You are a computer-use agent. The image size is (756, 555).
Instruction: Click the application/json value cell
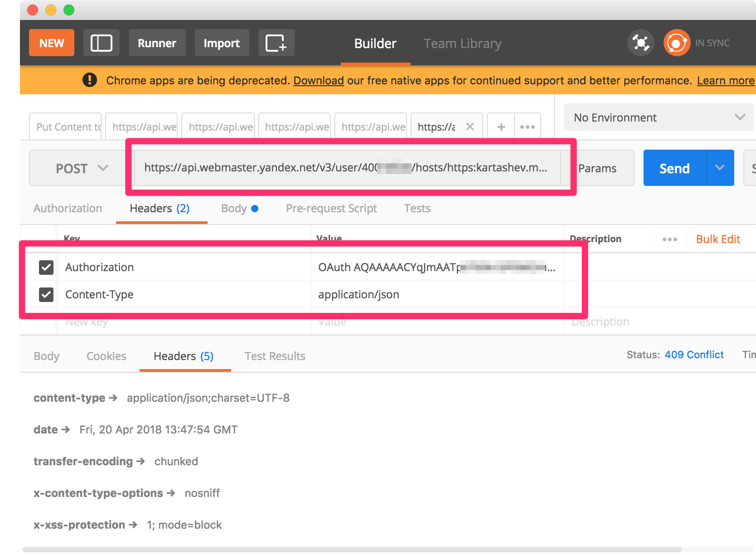tap(437, 295)
